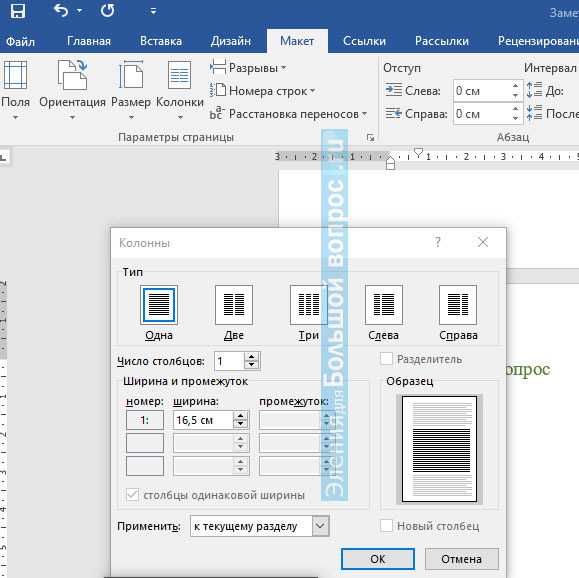Open the Поля margins menu
The width and height of the screenshot is (579, 578).
(x=16, y=90)
